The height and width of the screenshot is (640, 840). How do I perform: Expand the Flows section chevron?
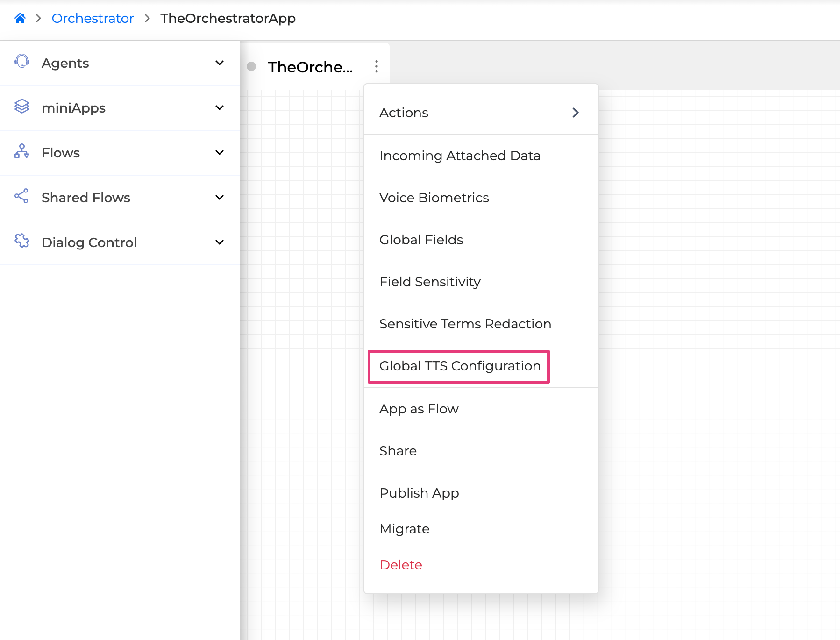(x=220, y=152)
